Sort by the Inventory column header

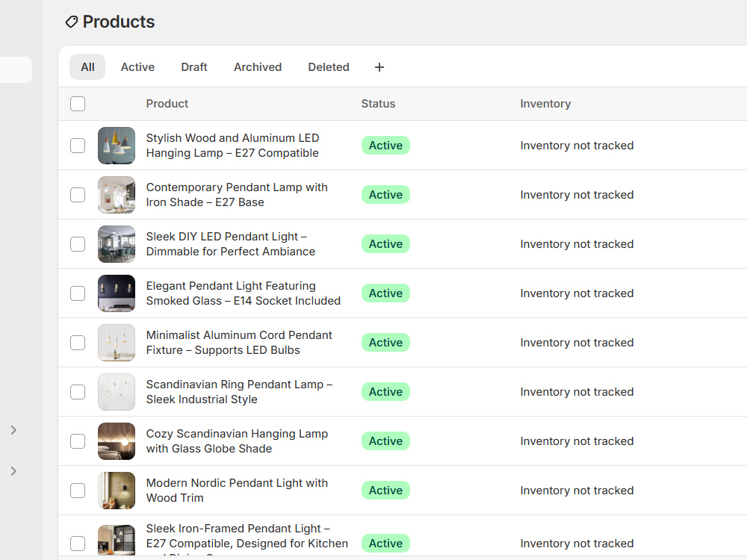(545, 104)
